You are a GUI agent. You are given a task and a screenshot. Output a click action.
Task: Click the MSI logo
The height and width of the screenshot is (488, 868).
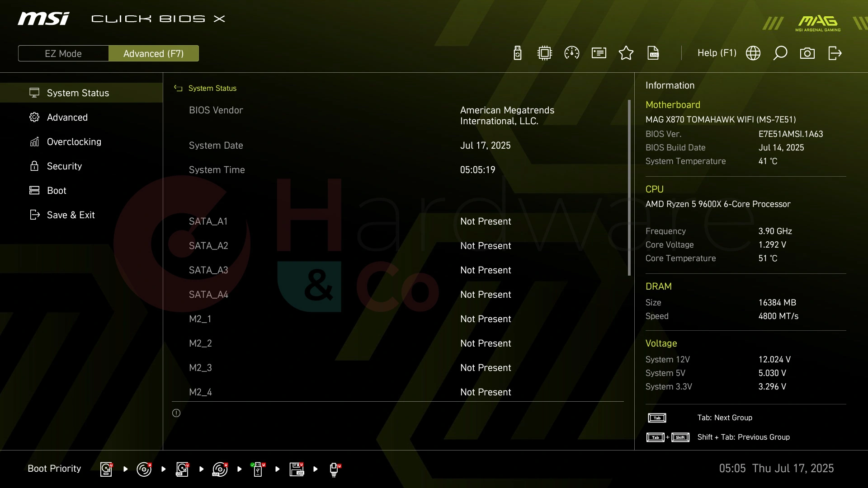(43, 19)
